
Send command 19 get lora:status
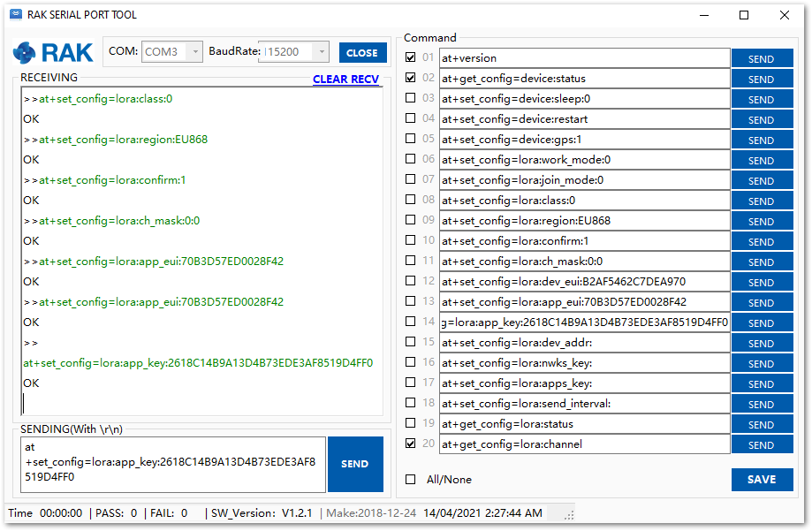[762, 424]
